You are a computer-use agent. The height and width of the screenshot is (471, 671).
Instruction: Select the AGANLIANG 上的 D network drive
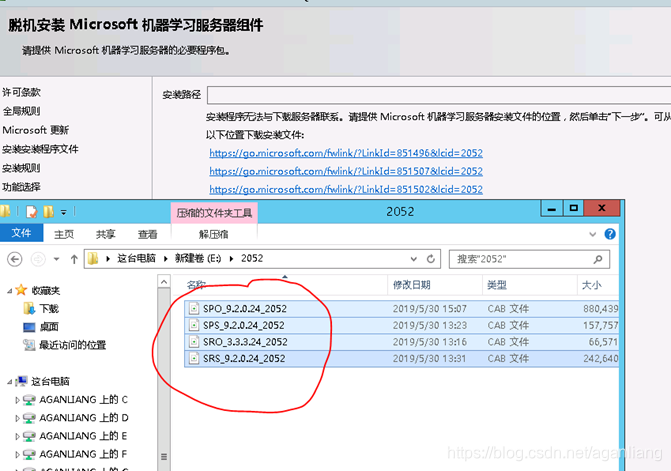point(75,418)
